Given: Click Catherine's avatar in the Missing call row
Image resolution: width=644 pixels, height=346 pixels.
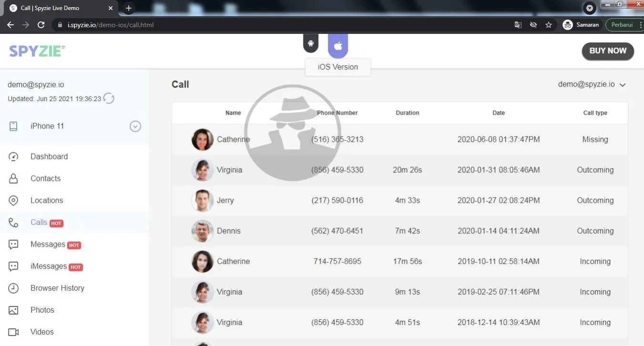Looking at the screenshot, I should (x=202, y=139).
